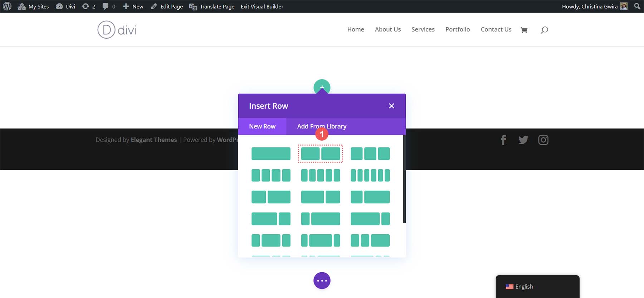Select the single column row layout
Screen dimensions: 644x298
(x=271, y=153)
